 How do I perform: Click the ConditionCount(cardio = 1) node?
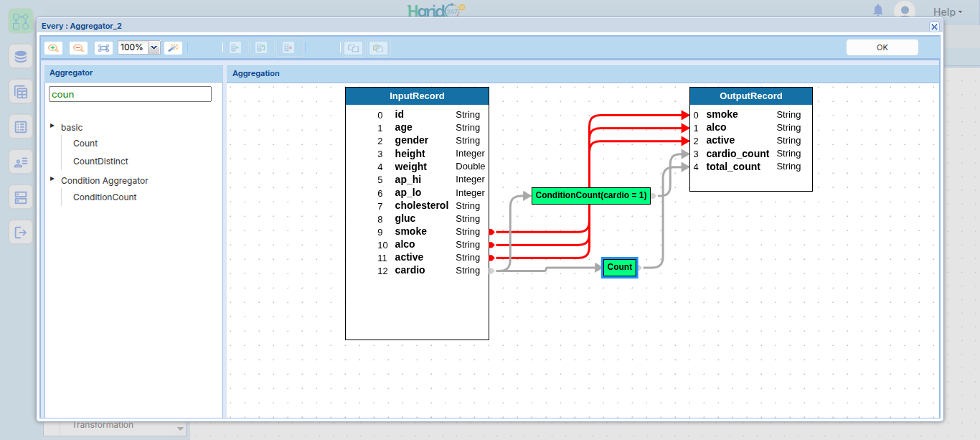(591, 195)
